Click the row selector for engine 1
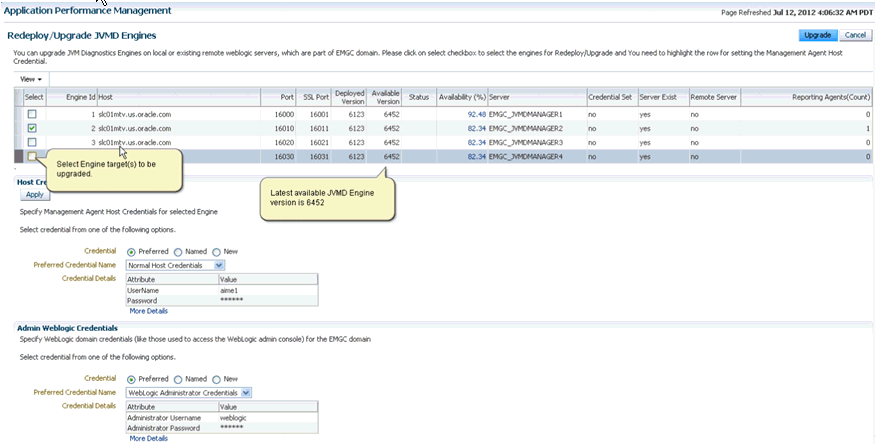The height and width of the screenshot is (444, 876). [19, 114]
